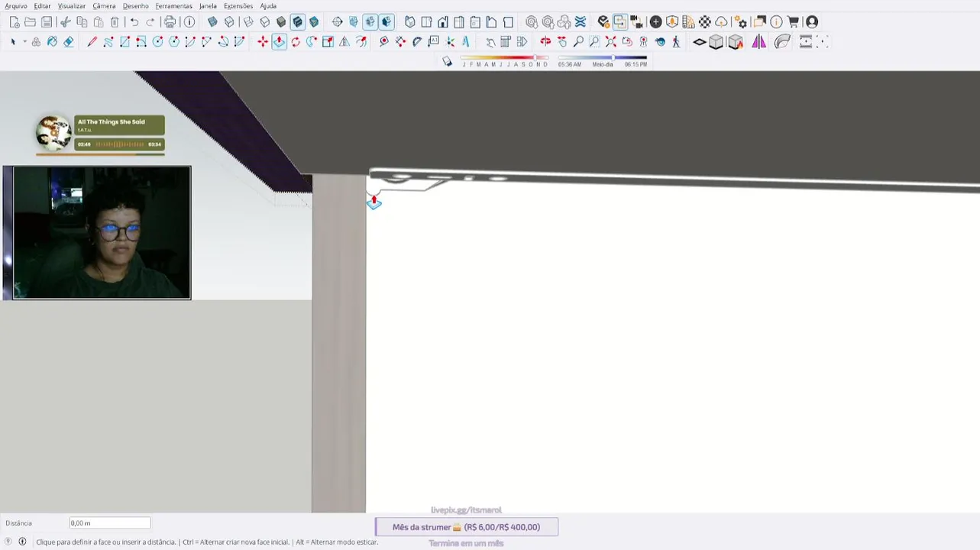
Task: Select the Offset tool
Action: point(361,42)
